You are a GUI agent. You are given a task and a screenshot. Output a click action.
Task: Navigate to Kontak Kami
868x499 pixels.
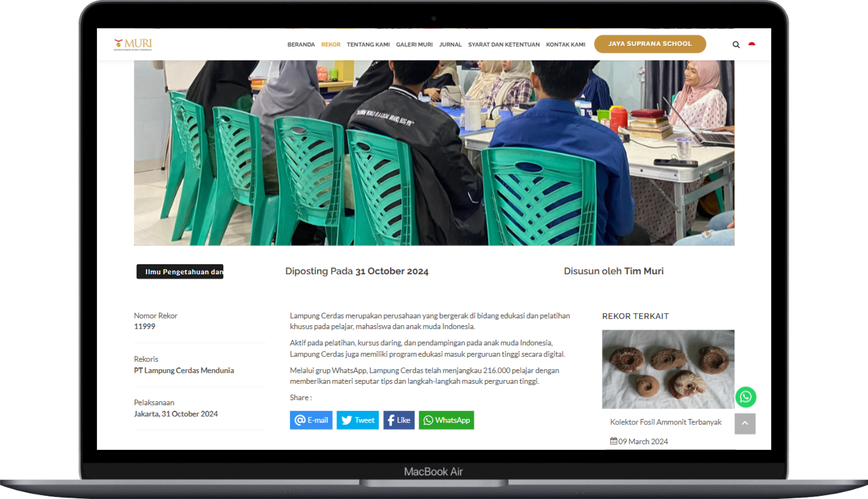click(565, 45)
